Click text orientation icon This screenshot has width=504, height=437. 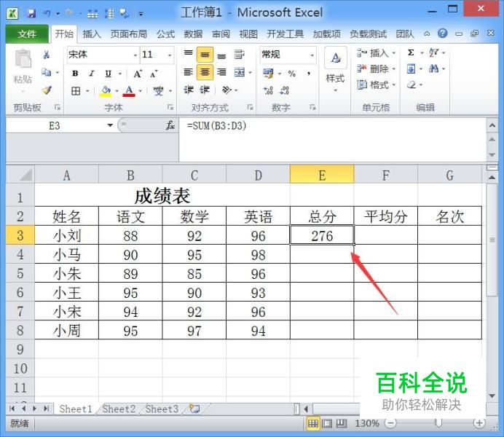(227, 90)
